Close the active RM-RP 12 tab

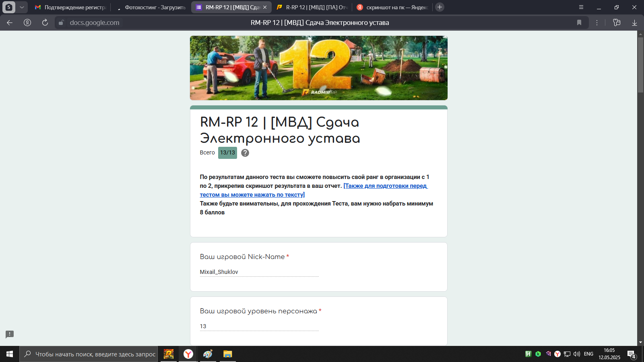[x=265, y=7]
